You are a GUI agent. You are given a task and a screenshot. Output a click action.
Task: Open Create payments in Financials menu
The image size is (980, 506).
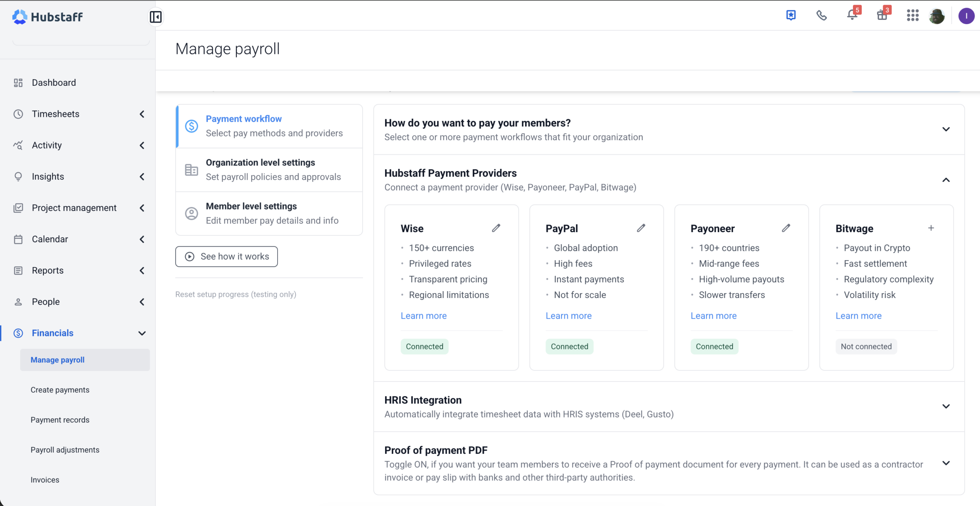(60, 390)
